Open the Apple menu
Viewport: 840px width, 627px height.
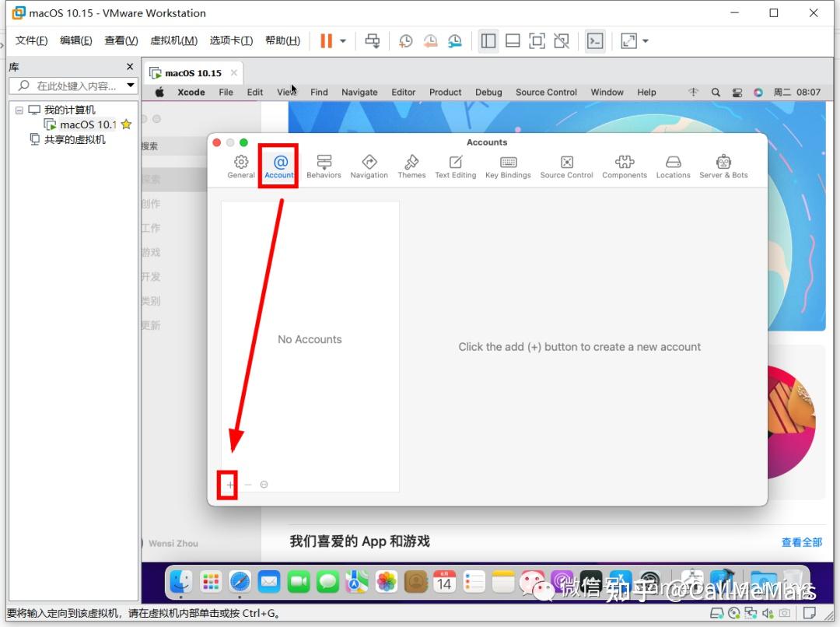click(159, 92)
